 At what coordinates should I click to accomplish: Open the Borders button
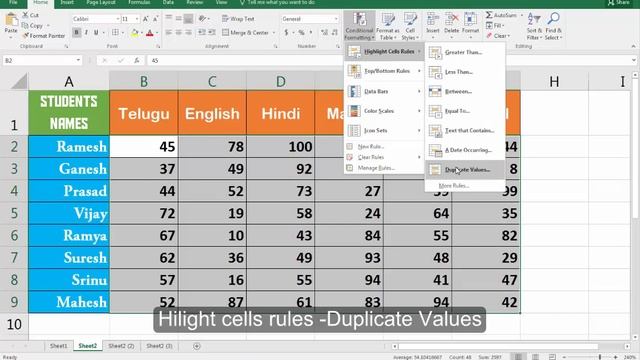tap(116, 32)
